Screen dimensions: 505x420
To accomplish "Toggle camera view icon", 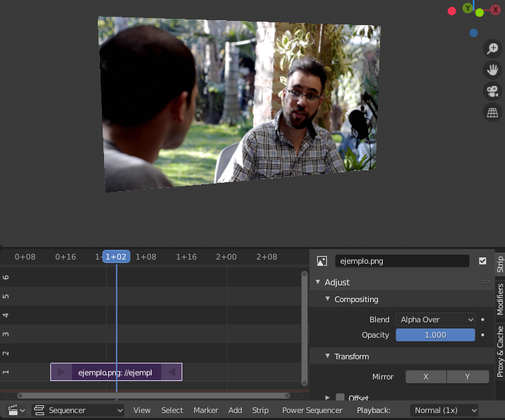I will (492, 91).
